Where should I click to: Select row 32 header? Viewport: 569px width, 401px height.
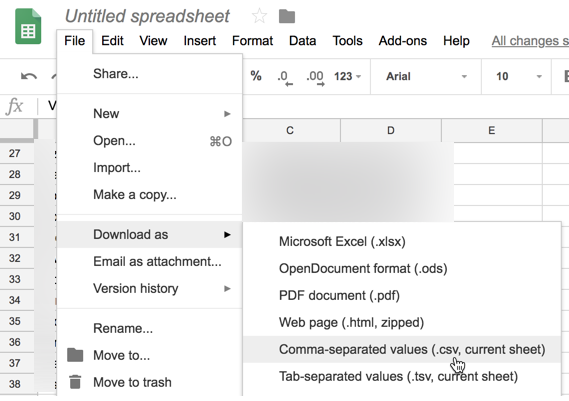(x=17, y=258)
